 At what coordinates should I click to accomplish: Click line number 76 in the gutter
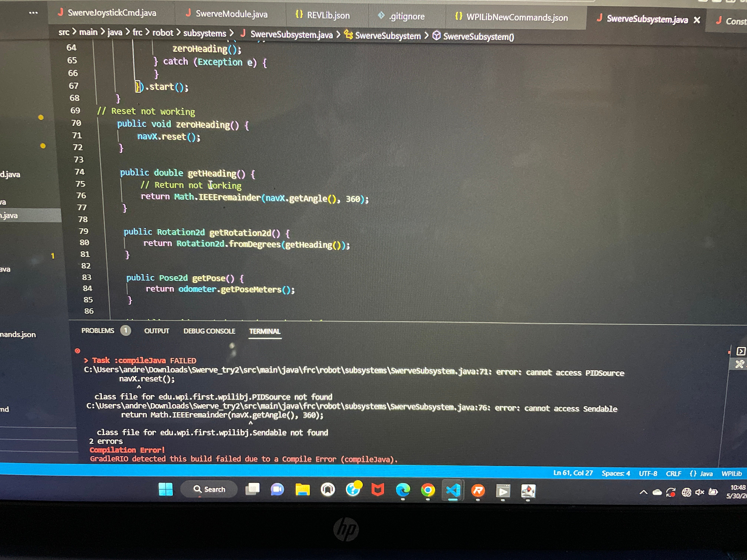[81, 195]
